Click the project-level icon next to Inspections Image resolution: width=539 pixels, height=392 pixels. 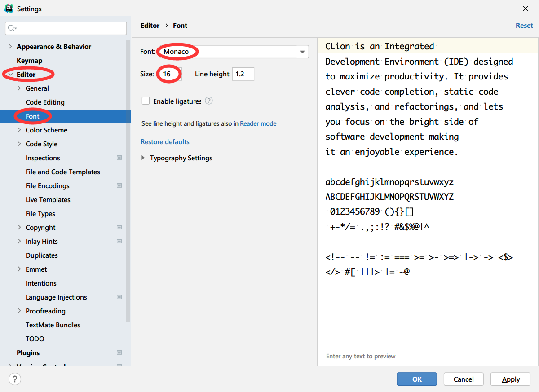click(119, 158)
